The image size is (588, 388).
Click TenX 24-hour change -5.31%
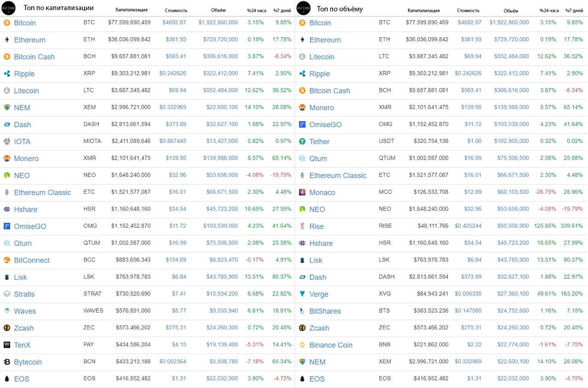tap(255, 345)
